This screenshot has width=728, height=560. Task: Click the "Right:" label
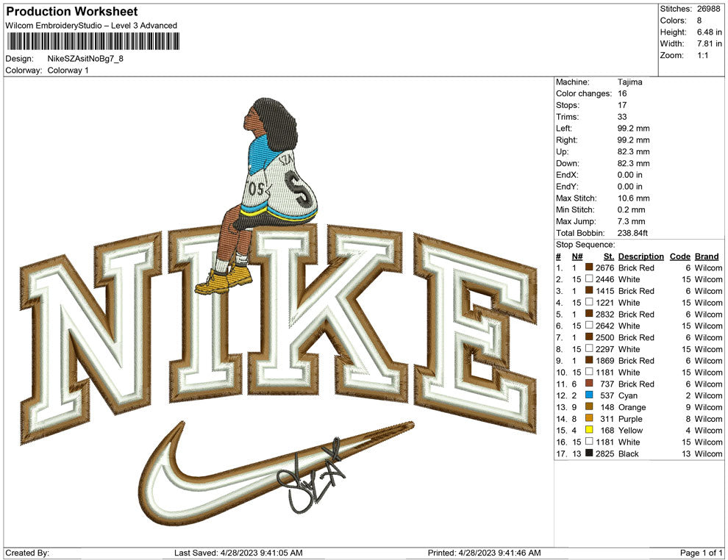[x=567, y=140]
